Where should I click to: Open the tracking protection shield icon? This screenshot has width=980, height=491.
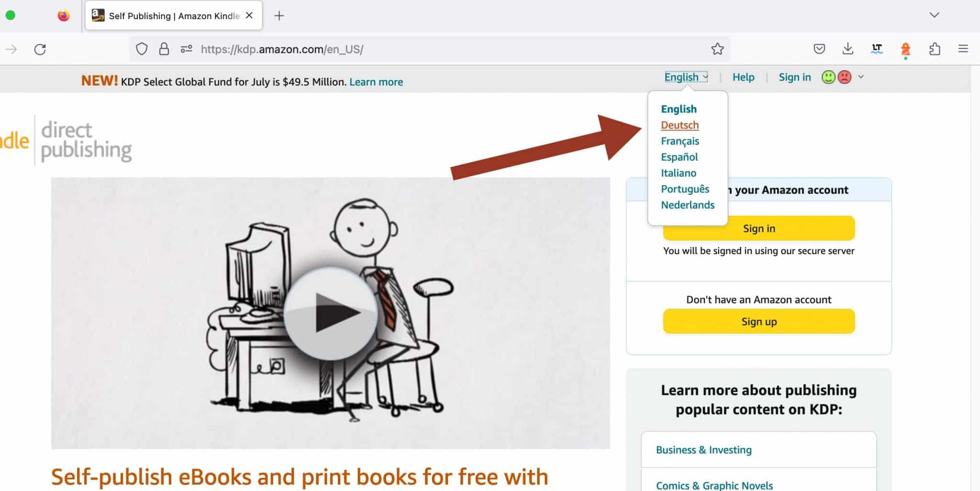tap(142, 49)
